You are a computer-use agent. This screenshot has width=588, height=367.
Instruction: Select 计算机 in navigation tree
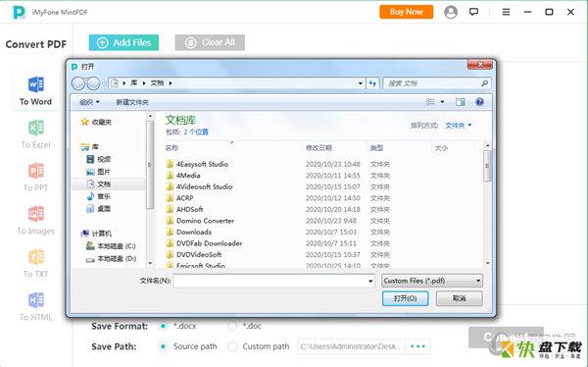[96, 234]
